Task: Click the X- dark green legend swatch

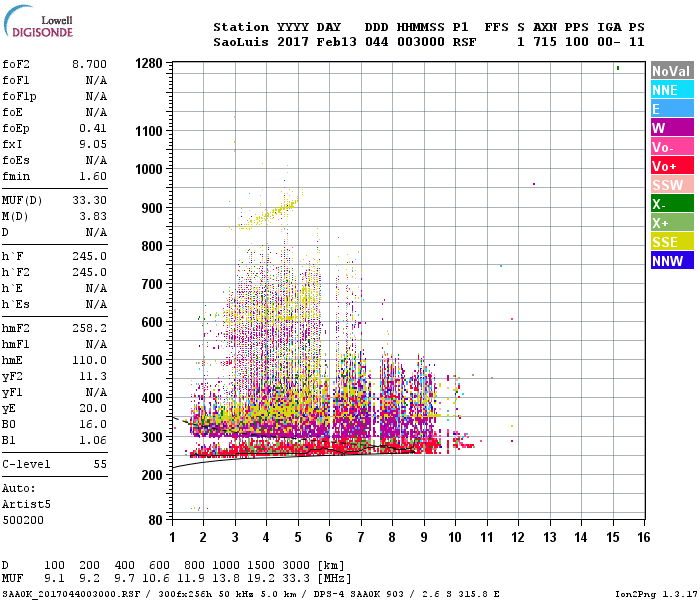Action: [672, 204]
